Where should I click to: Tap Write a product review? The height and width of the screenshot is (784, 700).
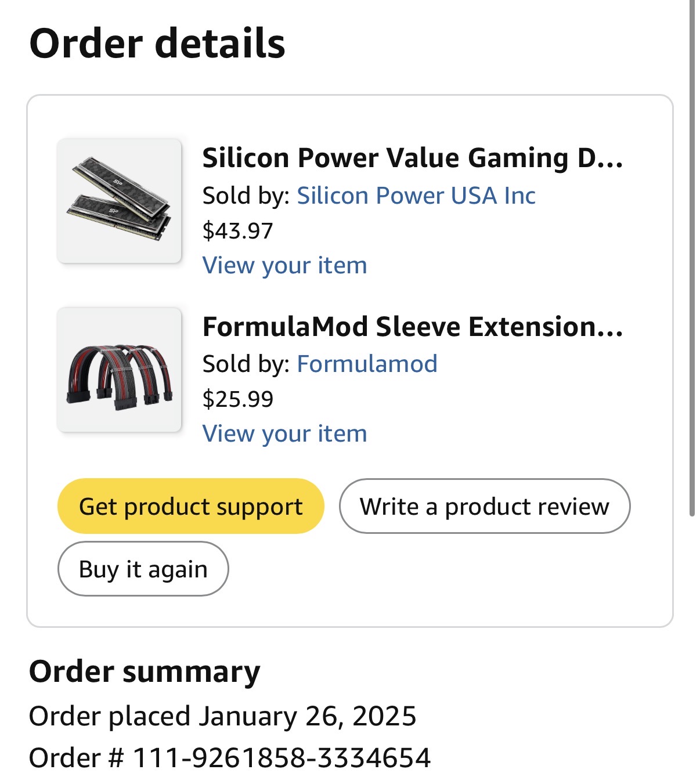pyautogui.click(x=484, y=506)
